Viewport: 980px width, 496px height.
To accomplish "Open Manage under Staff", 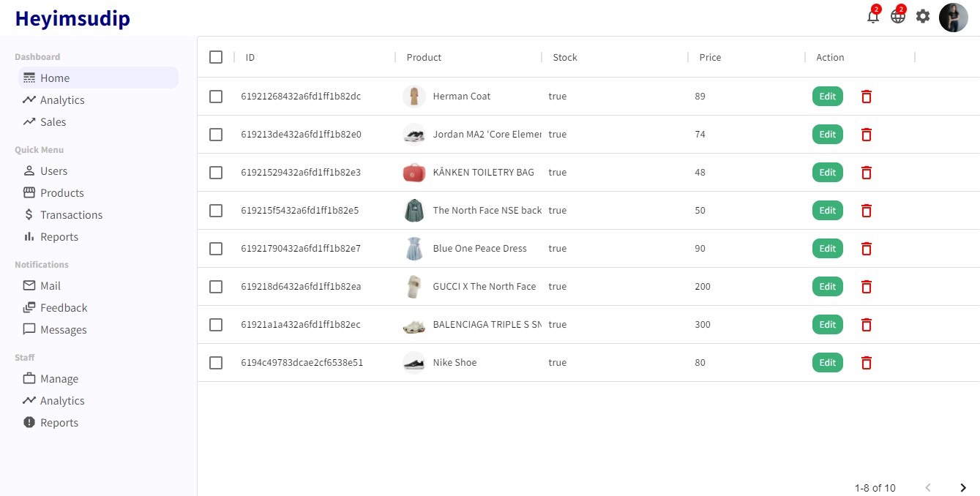I will coord(98,379).
